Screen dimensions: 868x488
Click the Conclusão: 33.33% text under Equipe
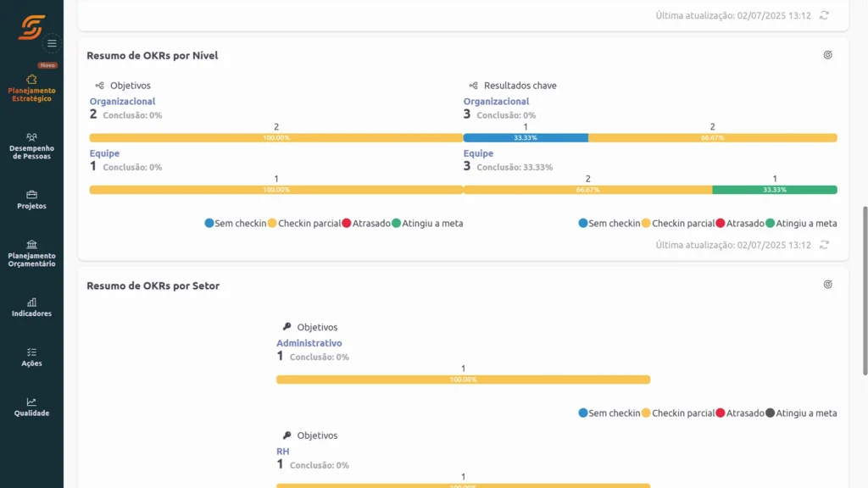click(x=515, y=167)
